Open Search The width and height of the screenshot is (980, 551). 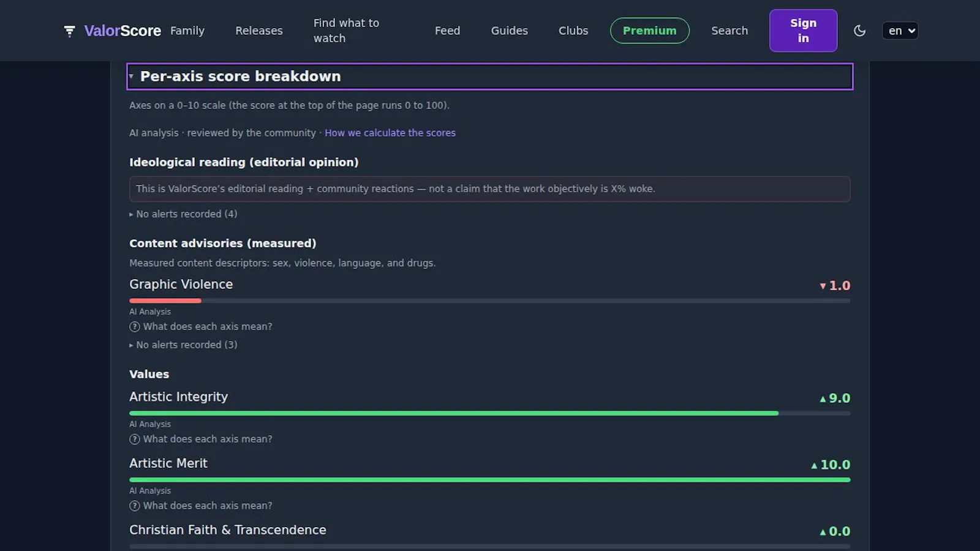coord(729,31)
